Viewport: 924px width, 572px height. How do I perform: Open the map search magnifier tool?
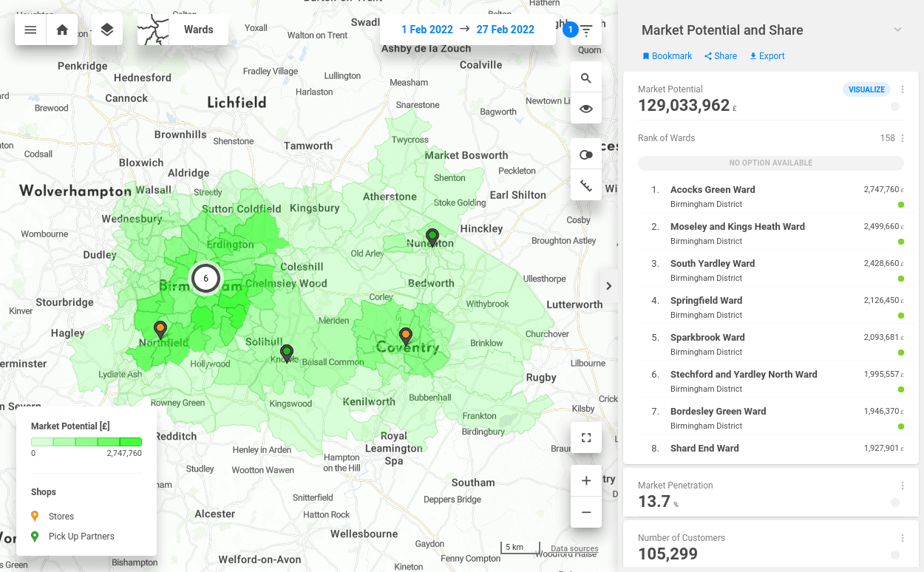pyautogui.click(x=585, y=77)
